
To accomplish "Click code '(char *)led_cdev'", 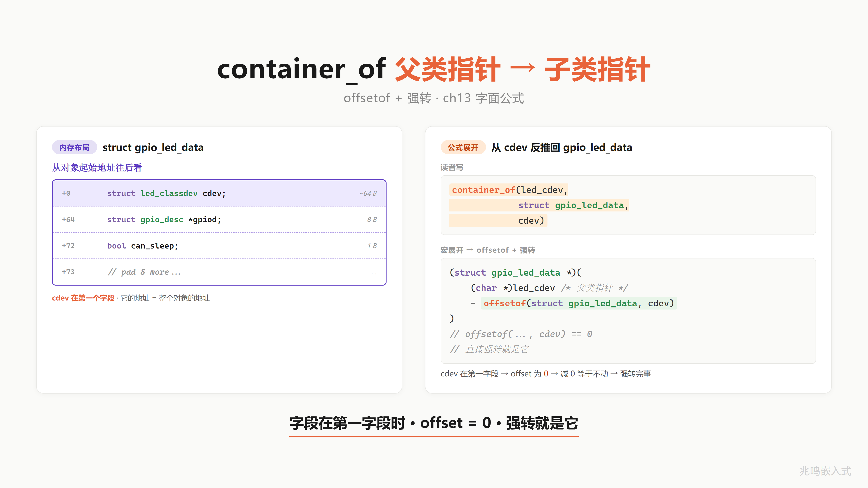I will coord(512,288).
